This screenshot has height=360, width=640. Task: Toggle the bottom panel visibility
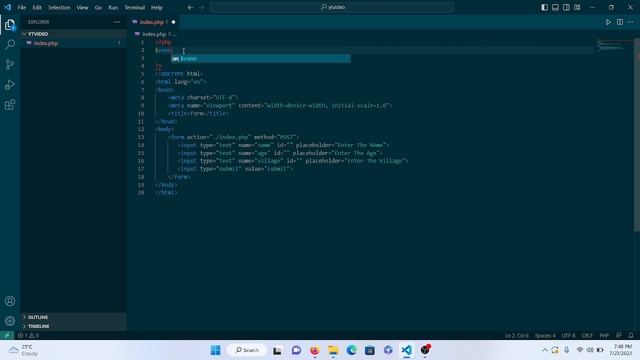tap(556, 7)
